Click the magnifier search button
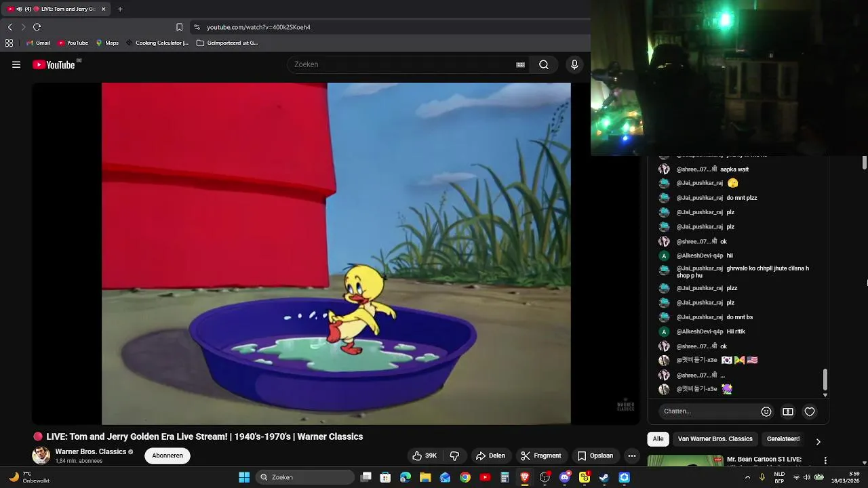This screenshot has width=868, height=488. [544, 64]
